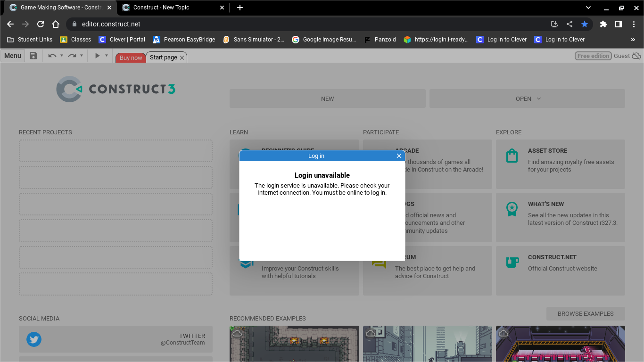Click the Save project disk icon
This screenshot has height=362, width=644.
pyautogui.click(x=33, y=56)
